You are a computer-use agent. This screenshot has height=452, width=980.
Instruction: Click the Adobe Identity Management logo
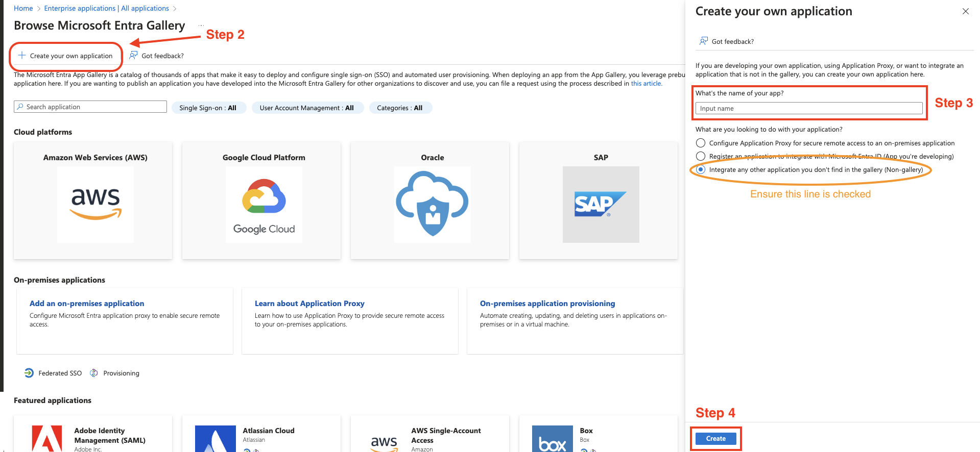(47, 439)
